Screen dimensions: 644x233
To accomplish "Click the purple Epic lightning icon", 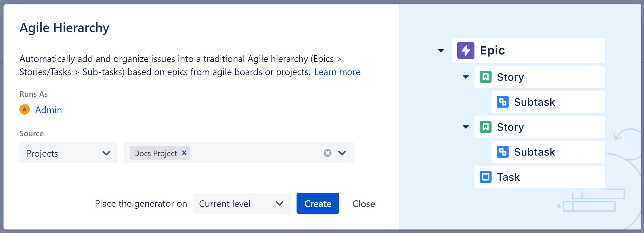I will (x=465, y=50).
